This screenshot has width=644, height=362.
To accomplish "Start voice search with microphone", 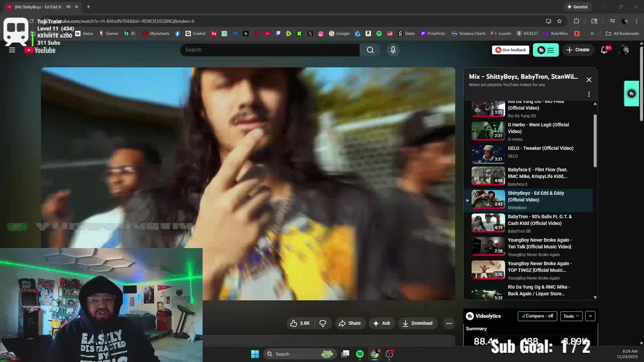I will (393, 50).
